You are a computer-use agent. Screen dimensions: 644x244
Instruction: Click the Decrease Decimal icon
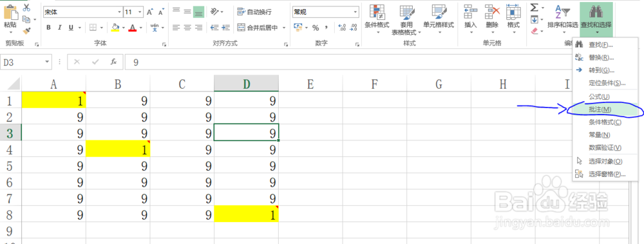353,28
